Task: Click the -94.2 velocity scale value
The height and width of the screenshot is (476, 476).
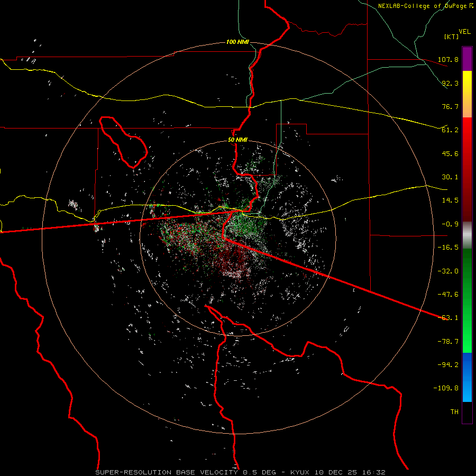Action: 448,365
